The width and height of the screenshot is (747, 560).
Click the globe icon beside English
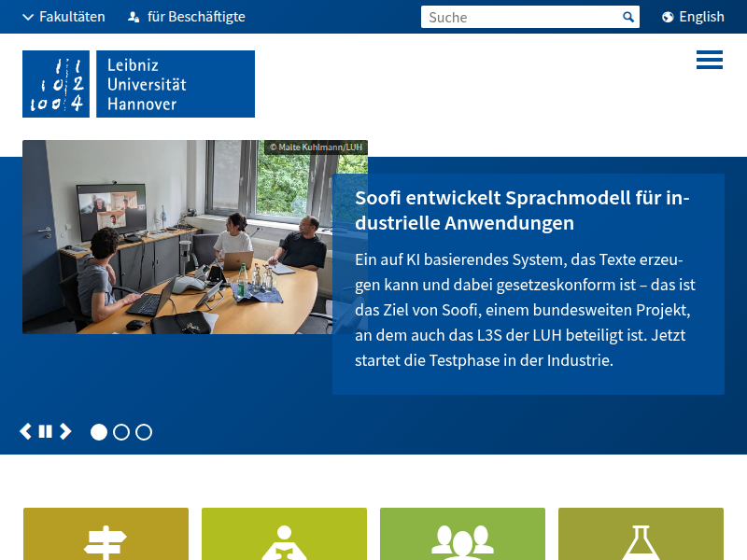[668, 17]
